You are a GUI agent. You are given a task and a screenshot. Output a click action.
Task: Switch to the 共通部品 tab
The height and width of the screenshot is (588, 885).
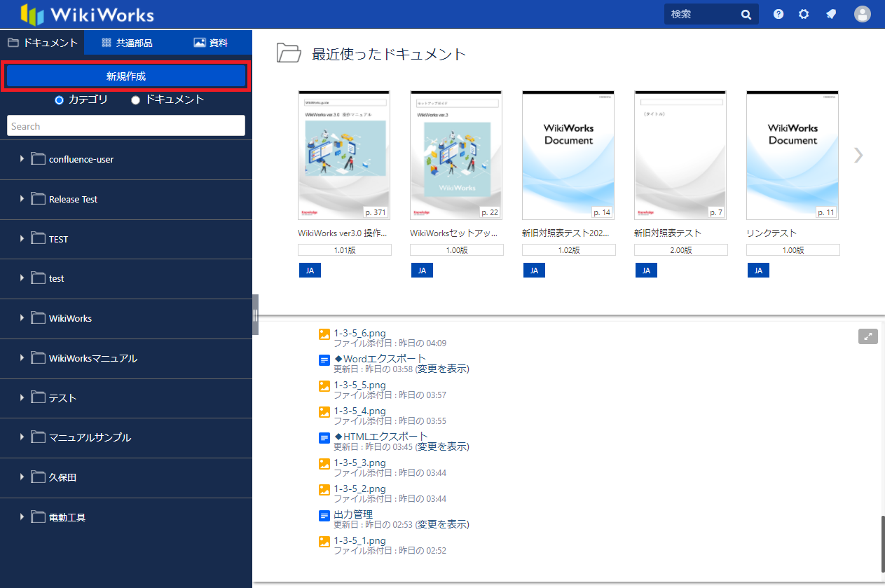(126, 43)
